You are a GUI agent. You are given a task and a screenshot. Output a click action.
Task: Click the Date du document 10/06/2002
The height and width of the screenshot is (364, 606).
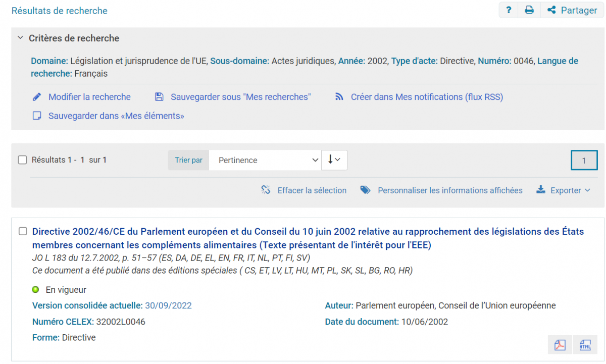point(424,322)
